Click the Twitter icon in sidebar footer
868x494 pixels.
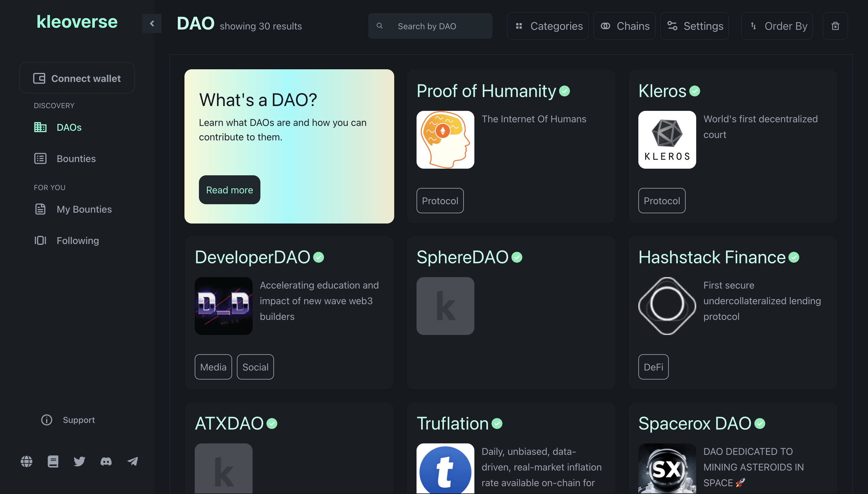(x=80, y=461)
